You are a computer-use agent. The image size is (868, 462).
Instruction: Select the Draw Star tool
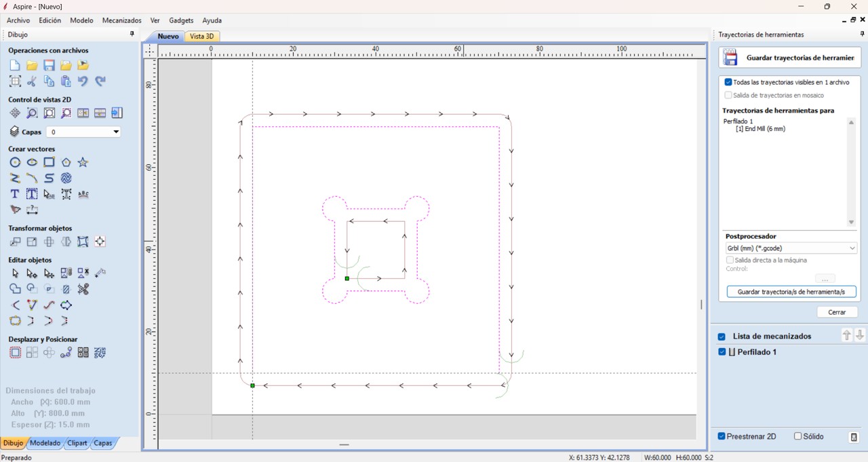83,162
